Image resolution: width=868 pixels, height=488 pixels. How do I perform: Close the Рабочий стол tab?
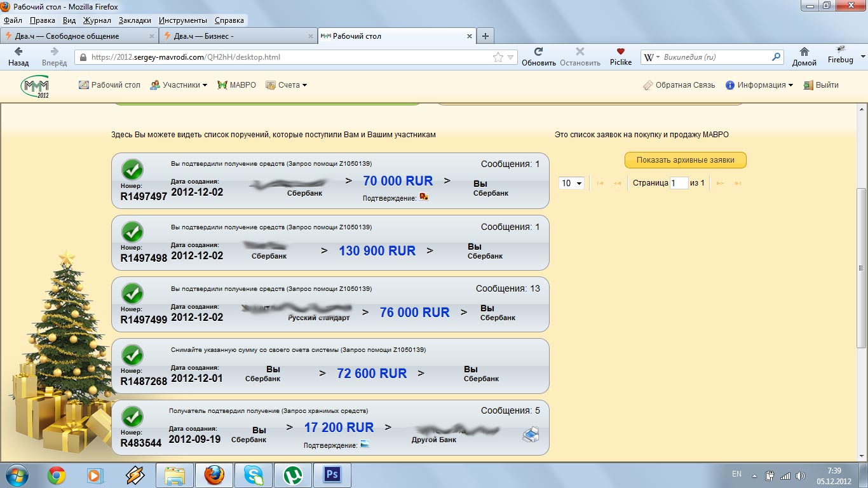(470, 36)
